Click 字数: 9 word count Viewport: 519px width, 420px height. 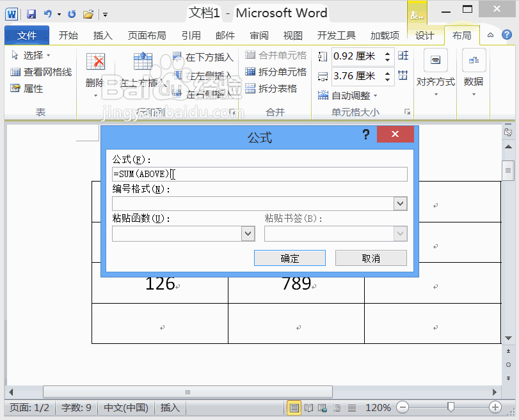pos(76,408)
